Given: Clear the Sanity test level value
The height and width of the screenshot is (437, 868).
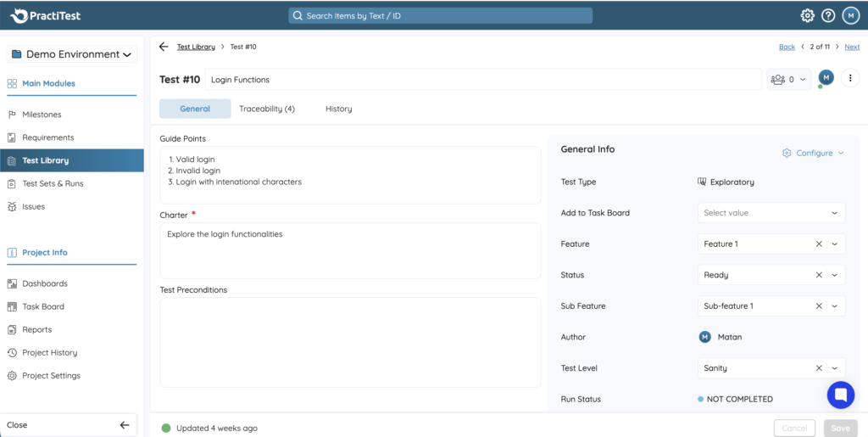Looking at the screenshot, I should click(819, 368).
